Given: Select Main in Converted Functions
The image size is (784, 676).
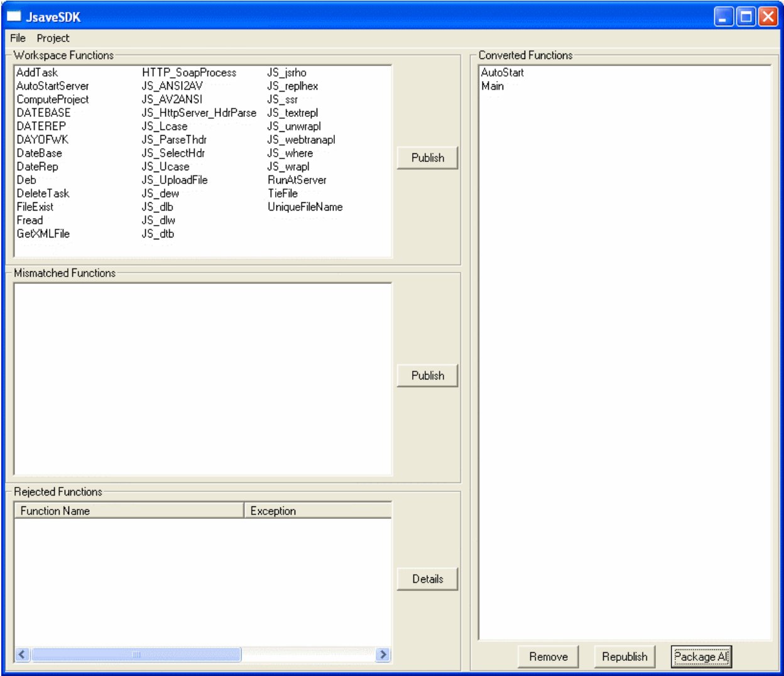Looking at the screenshot, I should (x=493, y=86).
